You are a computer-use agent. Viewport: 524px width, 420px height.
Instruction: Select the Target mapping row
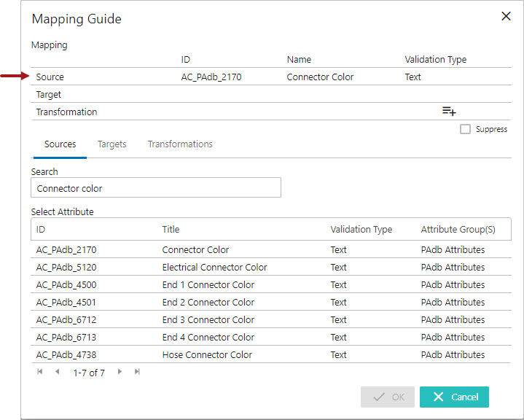(49, 95)
